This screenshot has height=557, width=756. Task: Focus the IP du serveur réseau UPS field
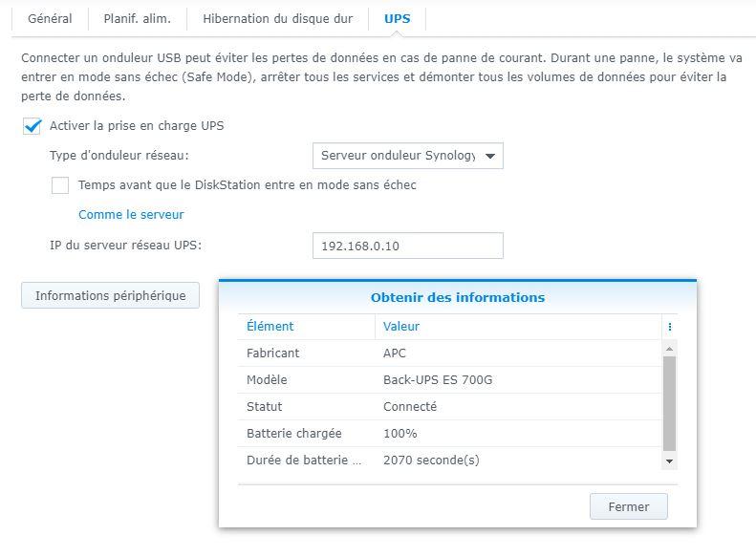pos(408,246)
